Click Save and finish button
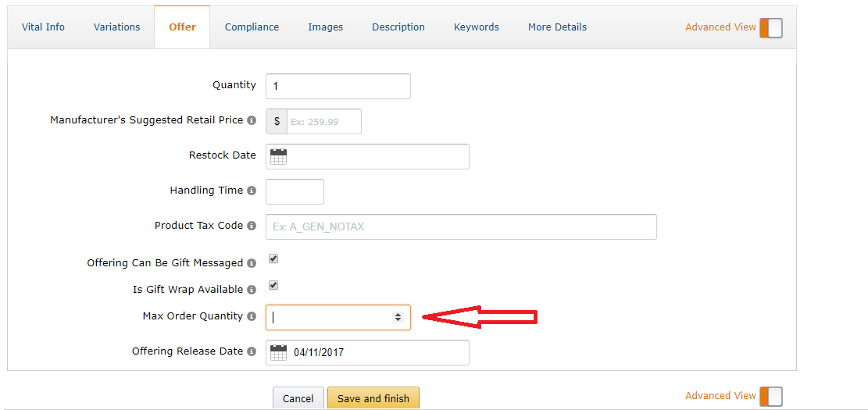 pos(373,398)
